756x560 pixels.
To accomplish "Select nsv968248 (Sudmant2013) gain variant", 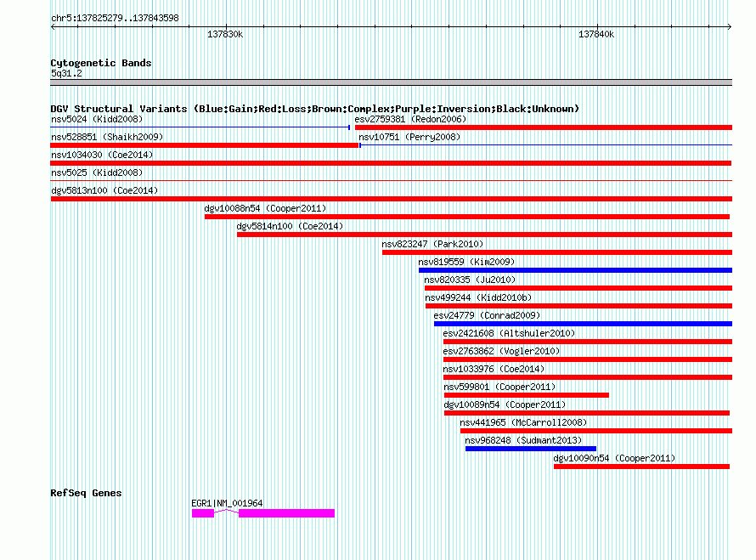I will click(523, 440).
